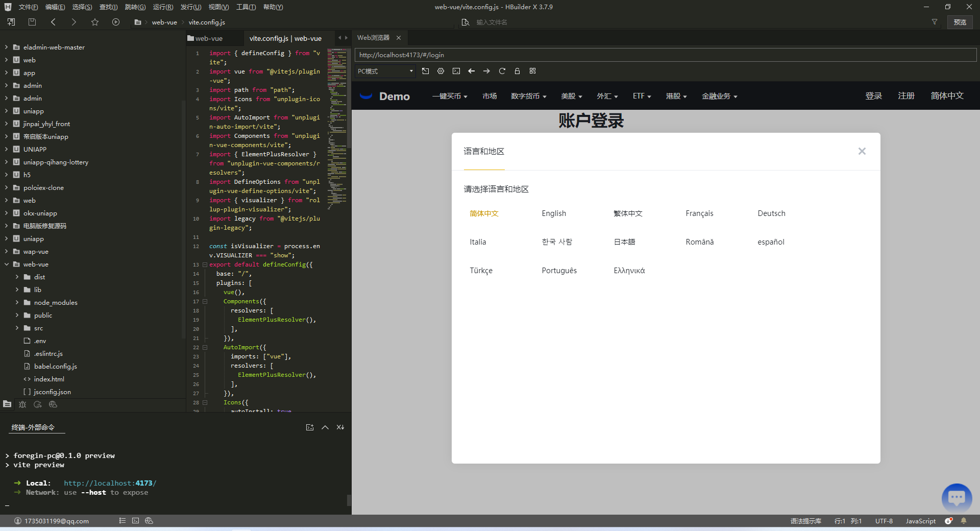Select the 终端-外部命令 terminal tab
This screenshot has height=531, width=980.
[x=33, y=427]
